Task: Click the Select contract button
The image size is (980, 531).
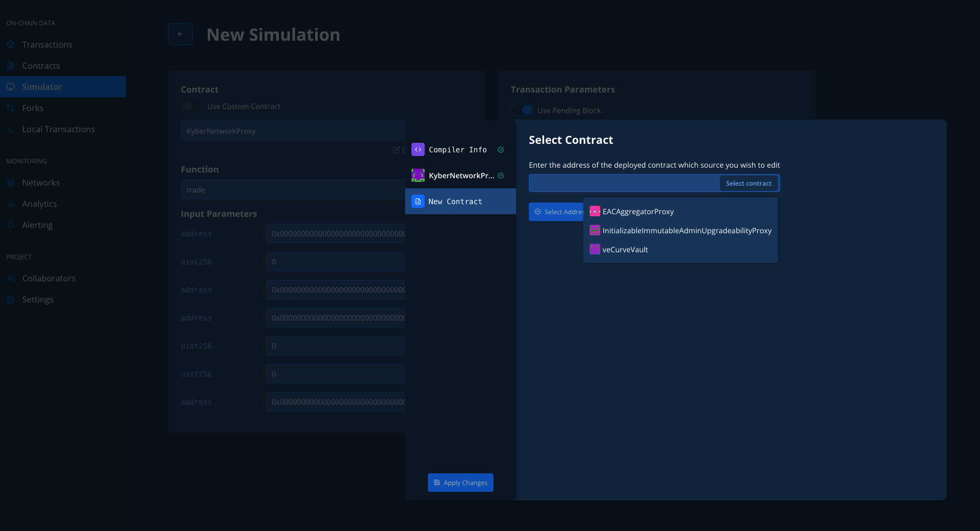Action: tap(748, 183)
